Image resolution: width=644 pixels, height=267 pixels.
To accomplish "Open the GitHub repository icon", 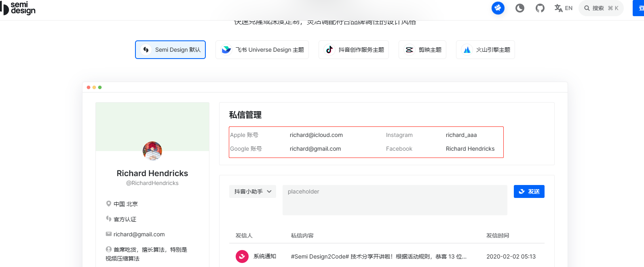I will pos(540,8).
